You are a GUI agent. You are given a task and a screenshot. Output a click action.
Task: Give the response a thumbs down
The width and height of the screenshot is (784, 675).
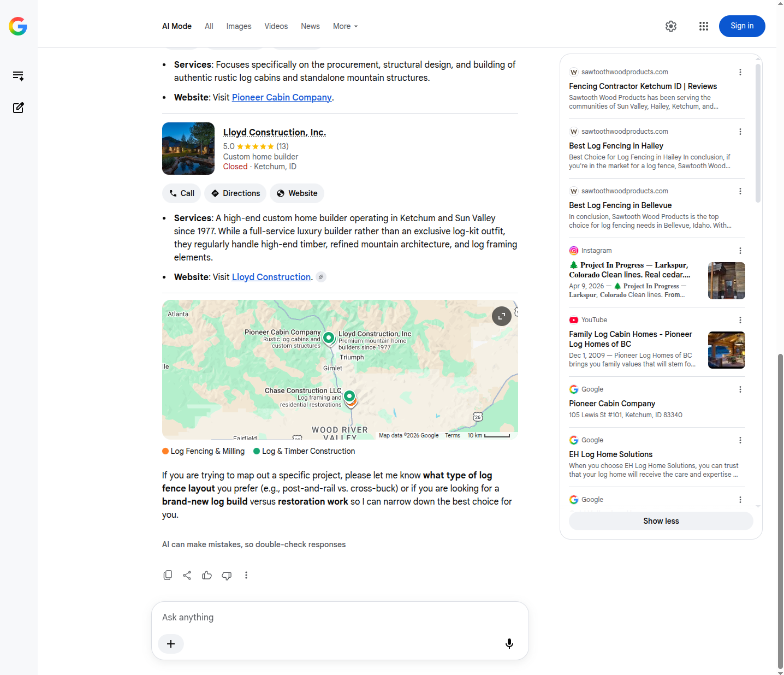(x=227, y=575)
